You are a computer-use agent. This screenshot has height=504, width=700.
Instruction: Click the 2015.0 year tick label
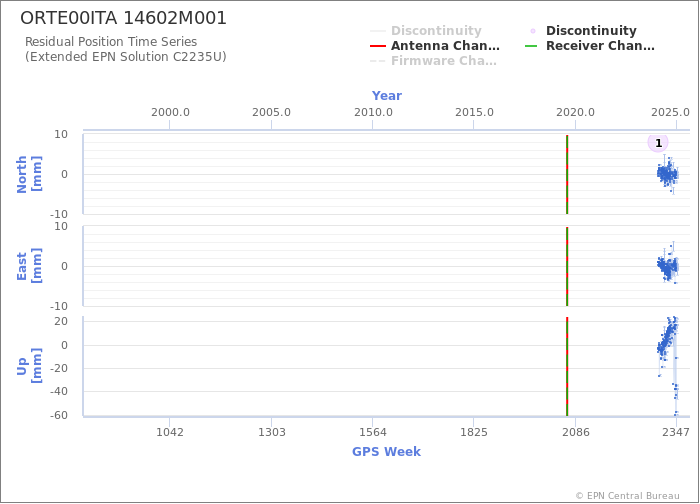(x=474, y=112)
